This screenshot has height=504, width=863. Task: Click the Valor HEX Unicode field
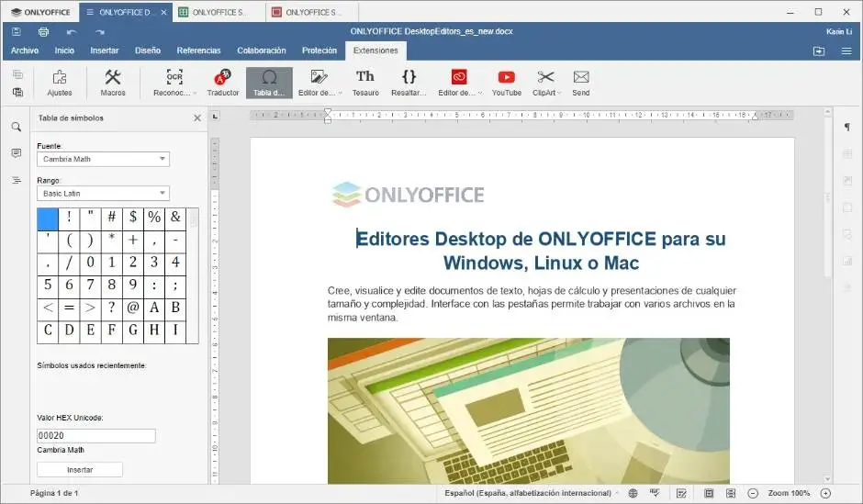(x=96, y=436)
